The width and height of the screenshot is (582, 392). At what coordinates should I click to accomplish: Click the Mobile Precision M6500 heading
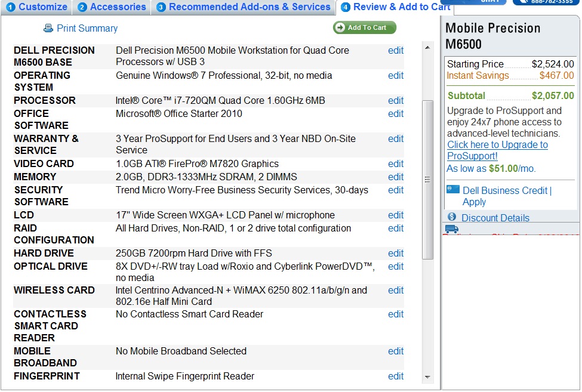click(x=492, y=36)
